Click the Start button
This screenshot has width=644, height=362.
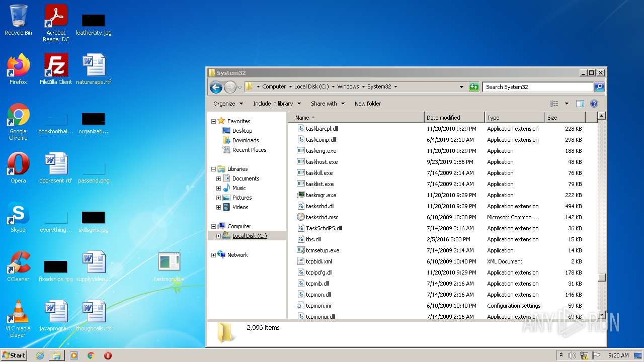[14, 355]
